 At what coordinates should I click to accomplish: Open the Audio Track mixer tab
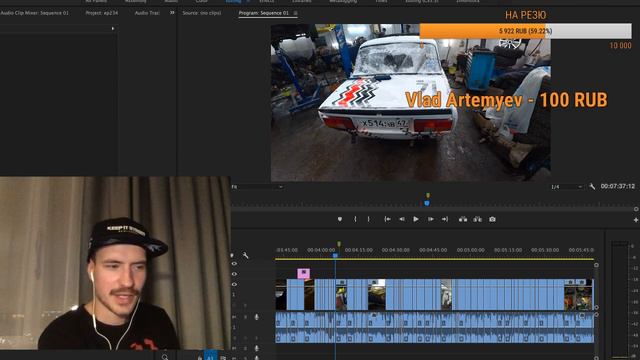pyautogui.click(x=147, y=13)
